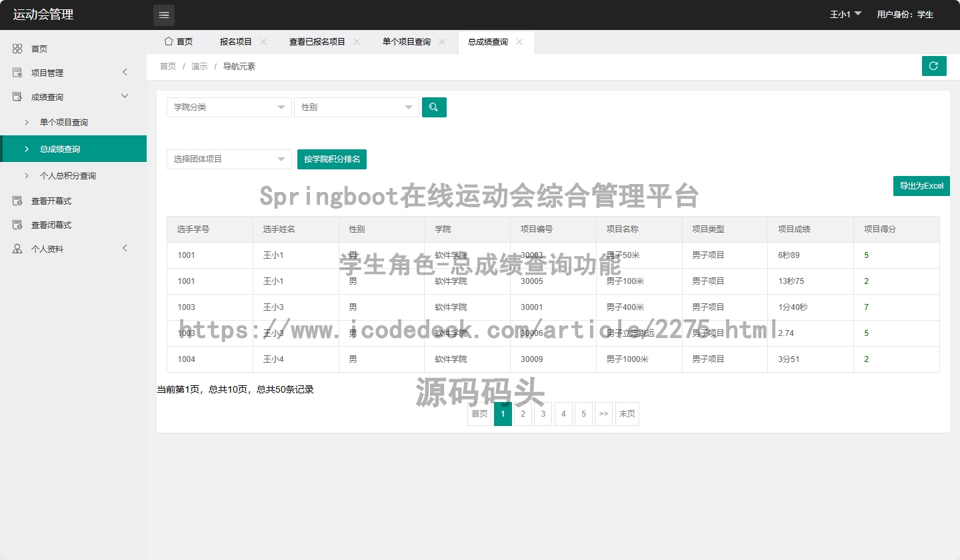The image size is (960, 560).
Task: Expand the 项目管理 sidebar menu
Action: coord(125,72)
